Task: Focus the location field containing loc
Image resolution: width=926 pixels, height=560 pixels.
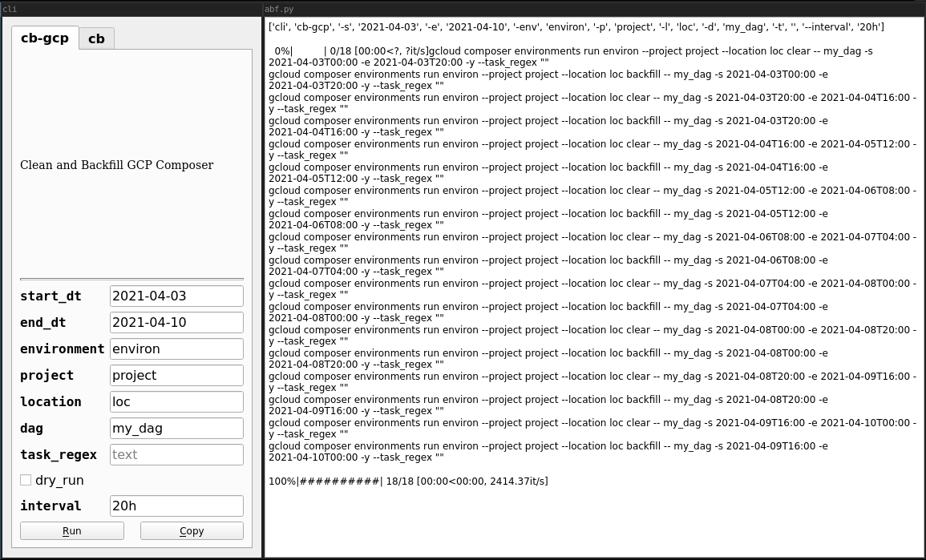Action: point(176,401)
